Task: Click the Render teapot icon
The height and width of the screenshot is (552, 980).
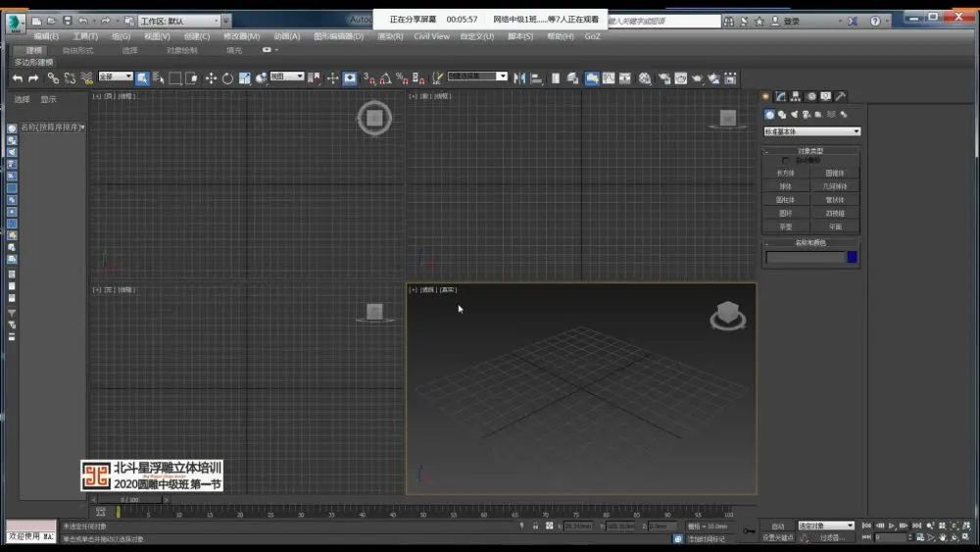Action: coord(697,78)
